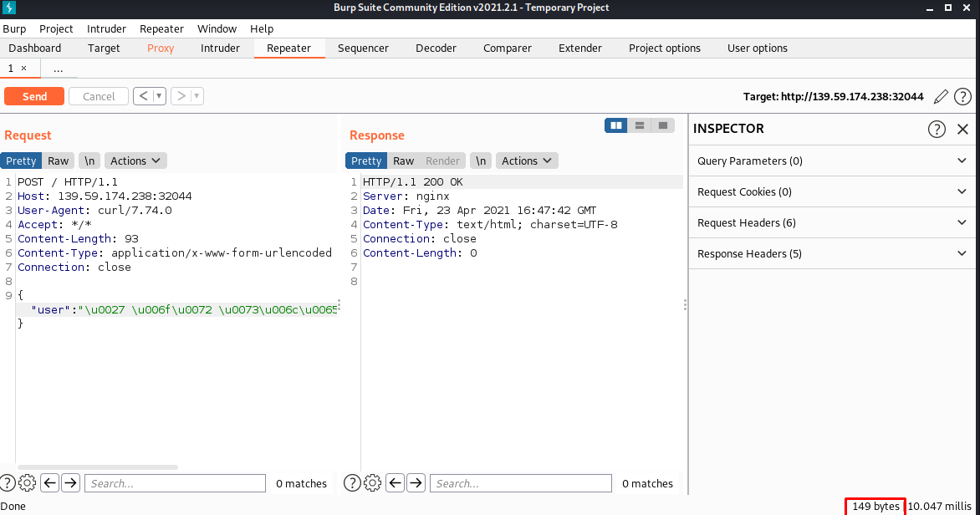Expand Request Headers (6) section
The width and height of the screenshot is (980, 515).
[x=832, y=222]
